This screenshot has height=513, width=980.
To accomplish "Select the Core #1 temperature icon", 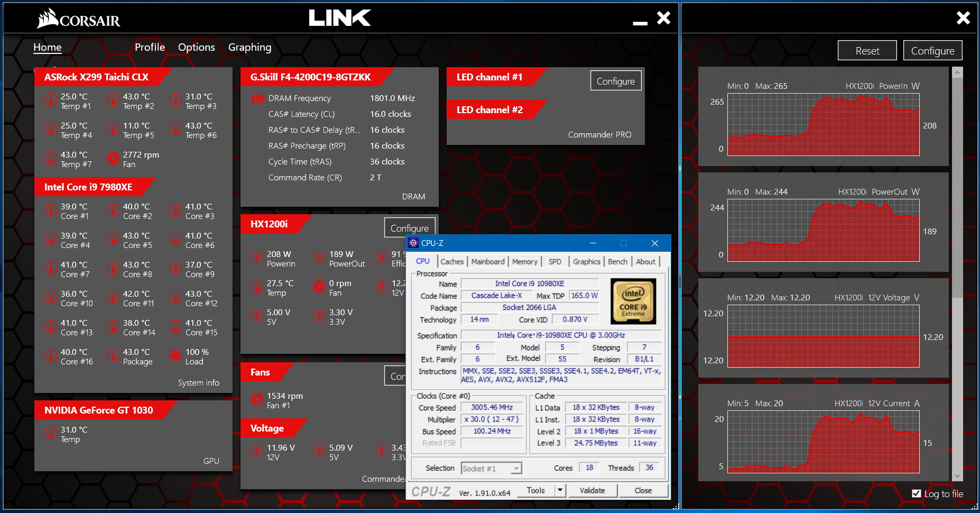I will pyautogui.click(x=51, y=210).
